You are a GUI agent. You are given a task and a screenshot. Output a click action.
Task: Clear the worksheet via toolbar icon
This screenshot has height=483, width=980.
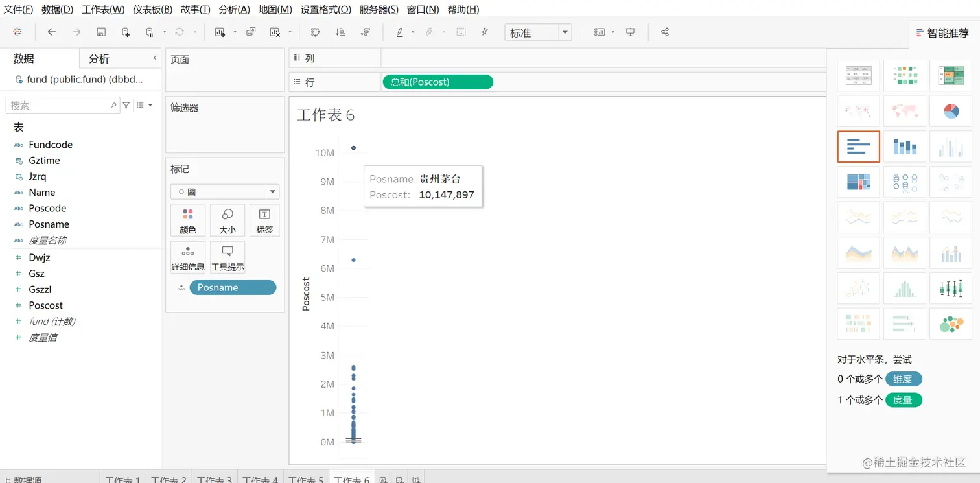tap(275, 32)
